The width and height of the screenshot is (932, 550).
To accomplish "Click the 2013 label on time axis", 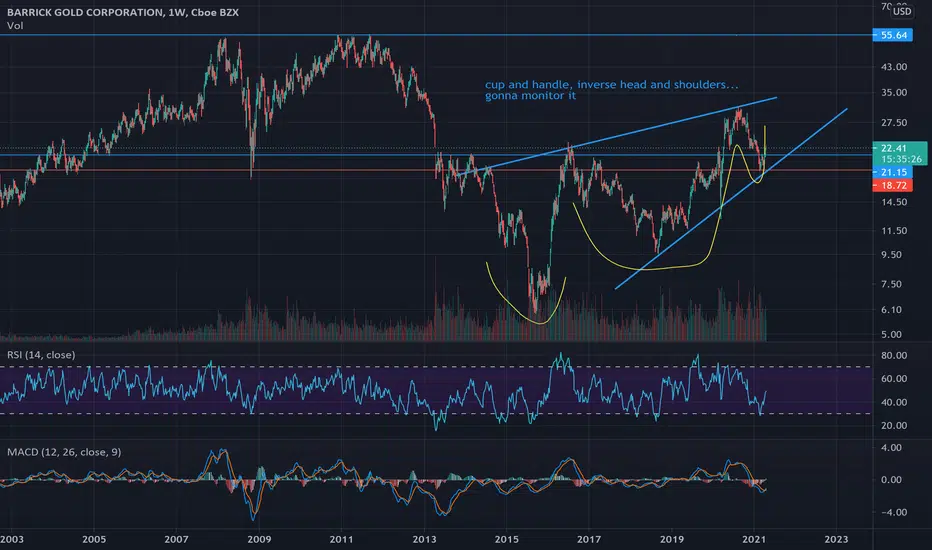I will 424,539.
